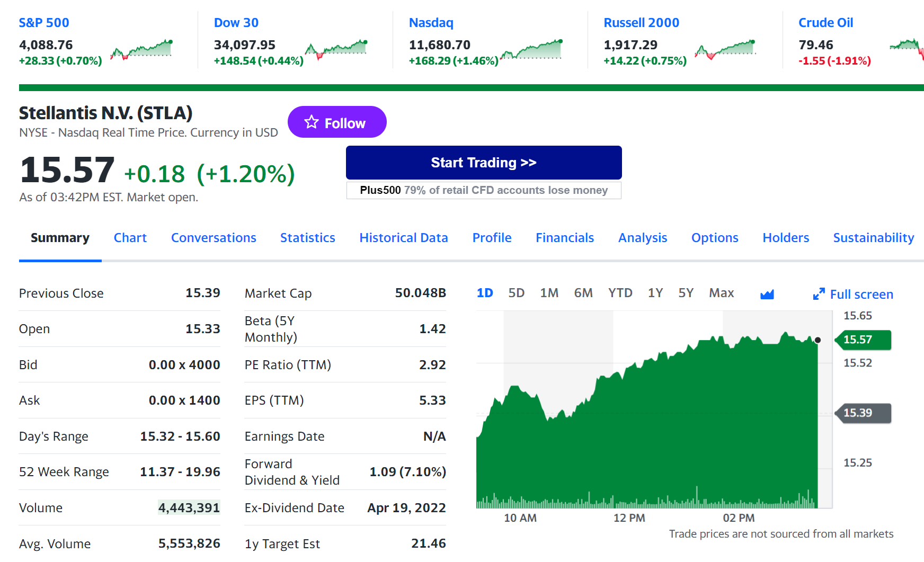This screenshot has height=562, width=924.
Task: Open the S&P 500 index link
Action: tap(44, 23)
